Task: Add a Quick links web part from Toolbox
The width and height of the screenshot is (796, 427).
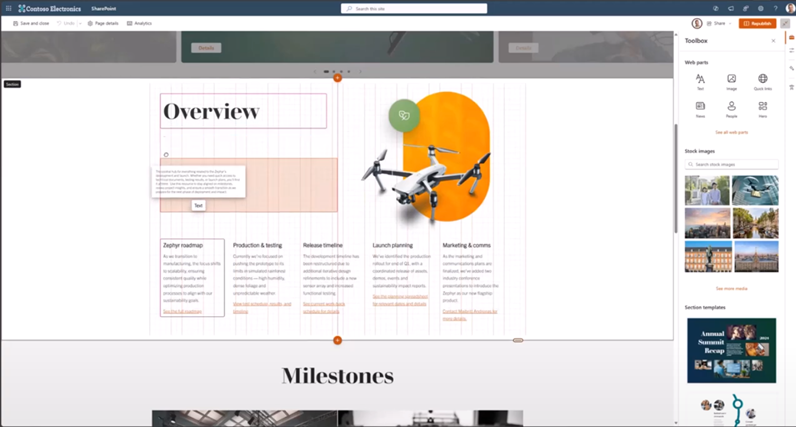Action: click(762, 81)
